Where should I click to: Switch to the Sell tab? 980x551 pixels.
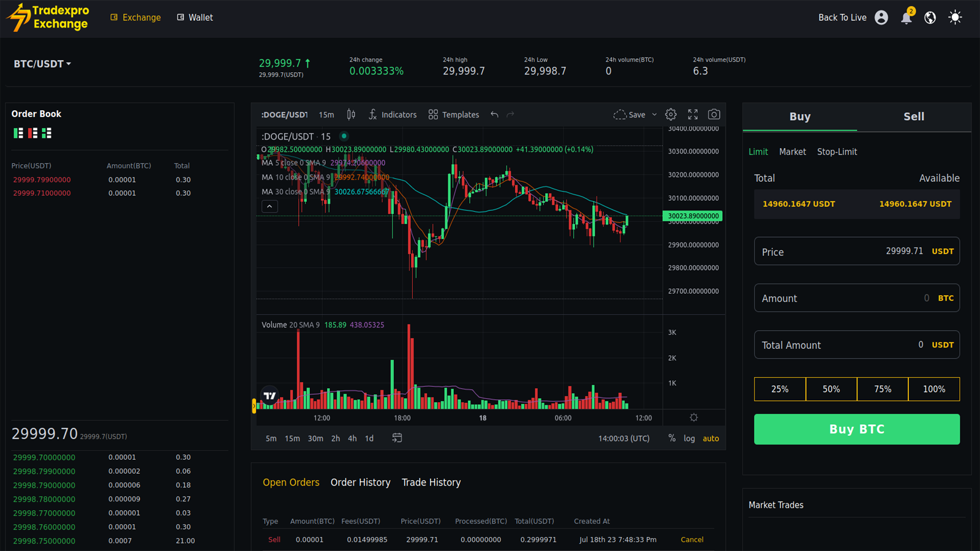(914, 116)
